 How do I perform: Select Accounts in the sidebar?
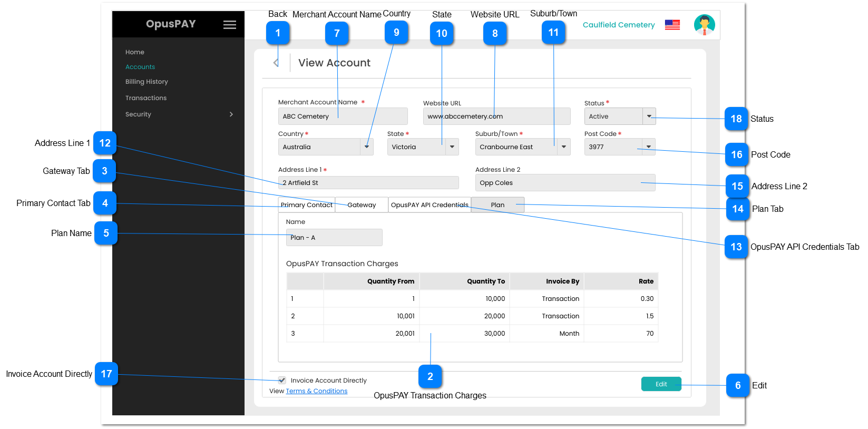(140, 66)
